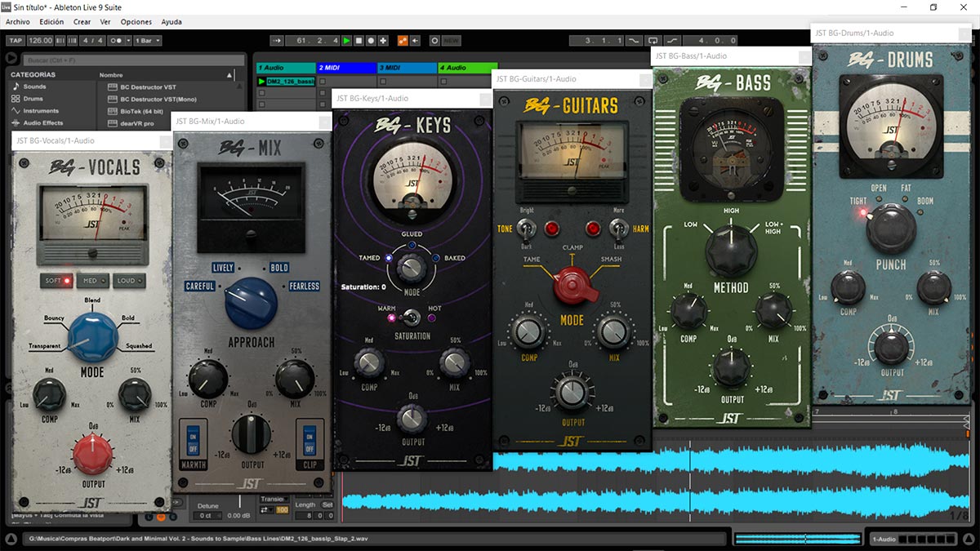
Task: Select the 3 MIDI track header
Action: (407, 68)
